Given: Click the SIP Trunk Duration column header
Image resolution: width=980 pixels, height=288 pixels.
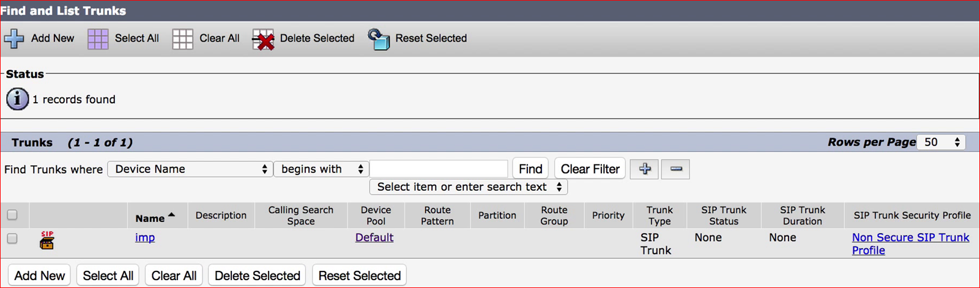Looking at the screenshot, I should tap(803, 215).
